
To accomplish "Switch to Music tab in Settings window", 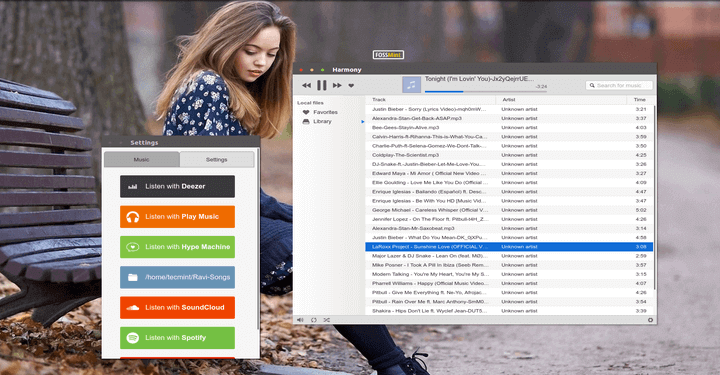I will (x=141, y=160).
